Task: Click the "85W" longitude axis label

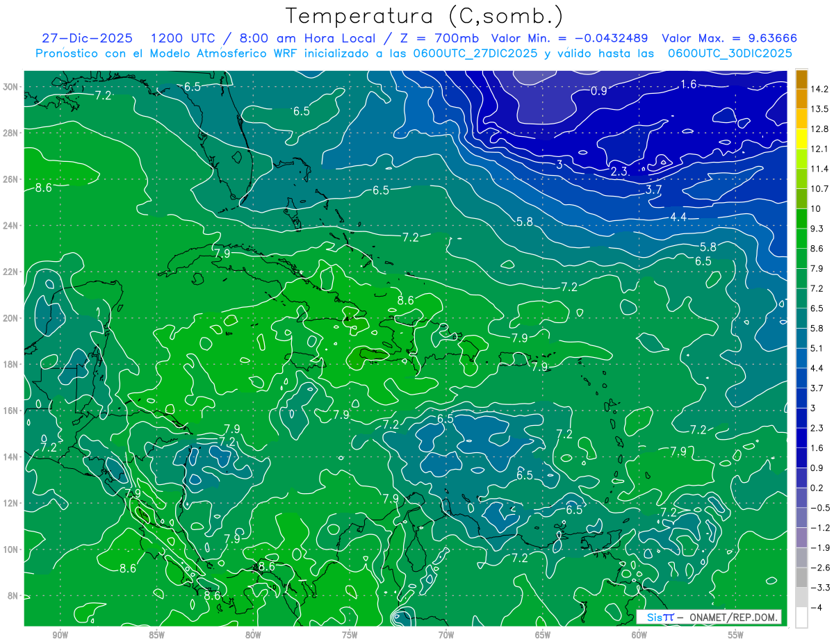Action: click(x=157, y=635)
